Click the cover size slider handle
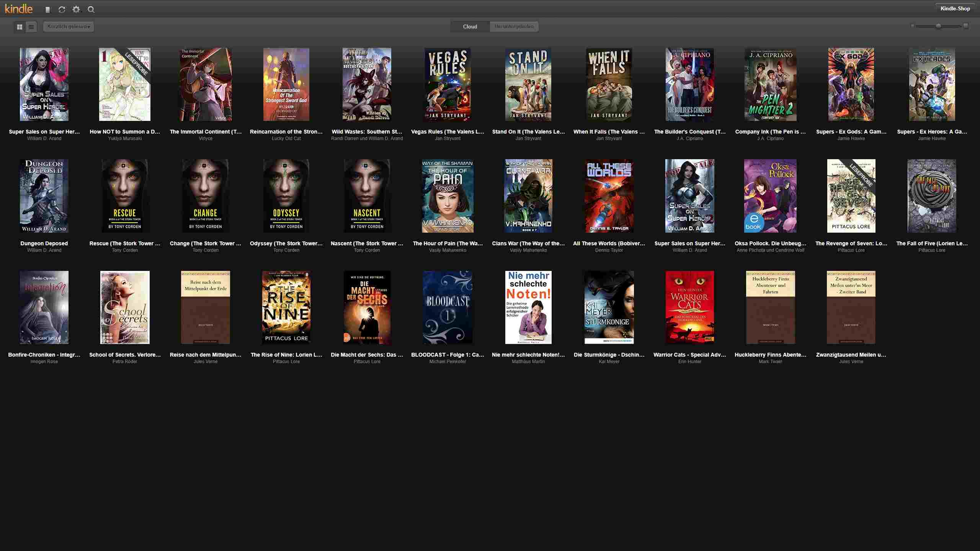 [938, 26]
